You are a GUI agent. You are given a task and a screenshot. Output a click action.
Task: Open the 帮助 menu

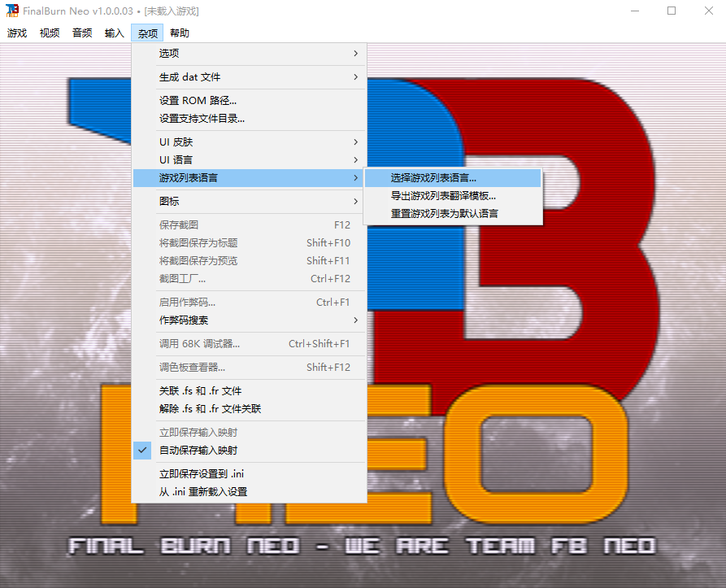(x=180, y=33)
